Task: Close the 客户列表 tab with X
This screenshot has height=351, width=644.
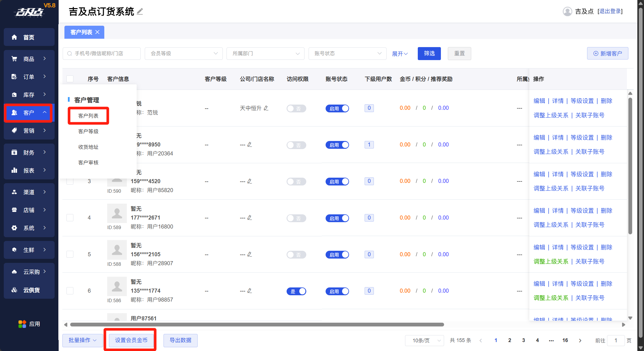Action: pyautogui.click(x=98, y=32)
